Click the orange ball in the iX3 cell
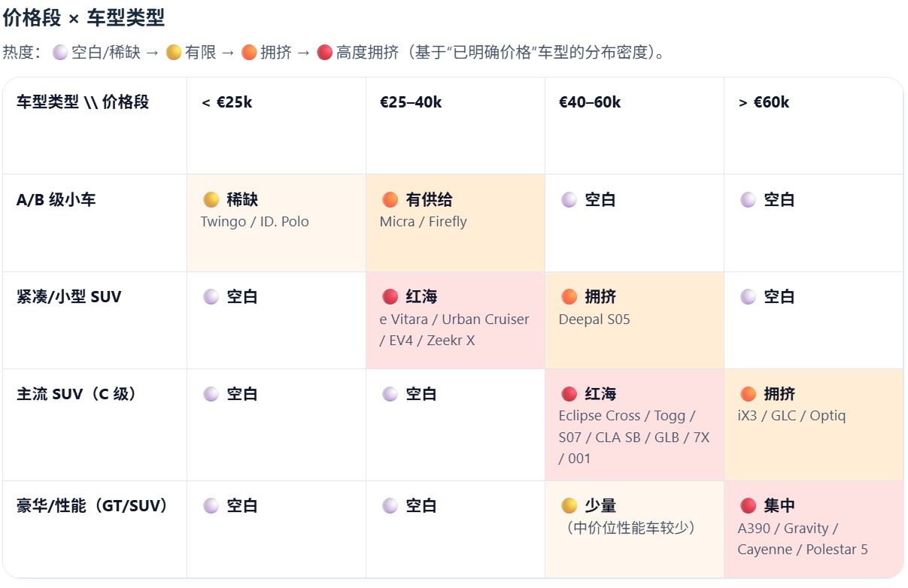The width and height of the screenshot is (908, 588). [748, 394]
